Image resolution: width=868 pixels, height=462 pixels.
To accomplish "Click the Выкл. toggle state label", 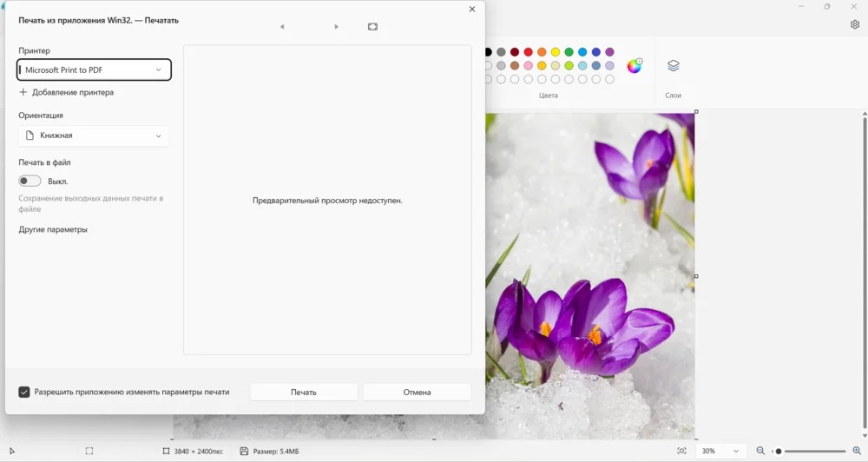I will click(58, 181).
